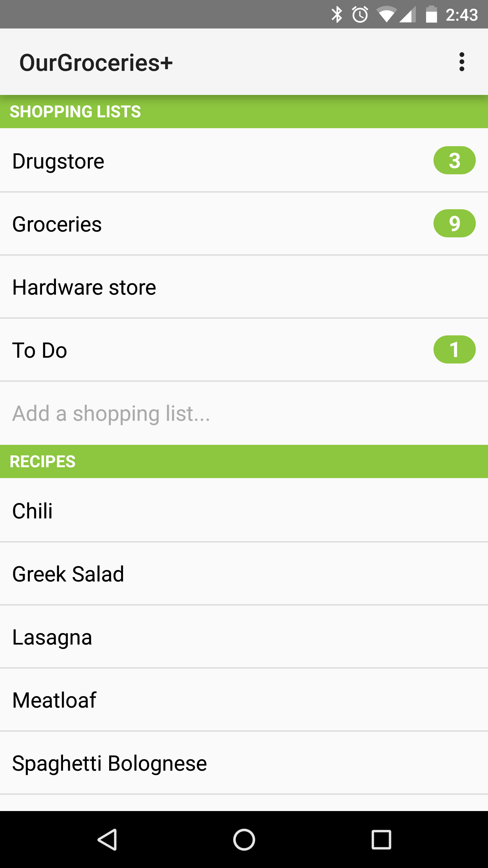View the Meatloaf recipe
This screenshot has height=868, width=488.
(x=244, y=700)
